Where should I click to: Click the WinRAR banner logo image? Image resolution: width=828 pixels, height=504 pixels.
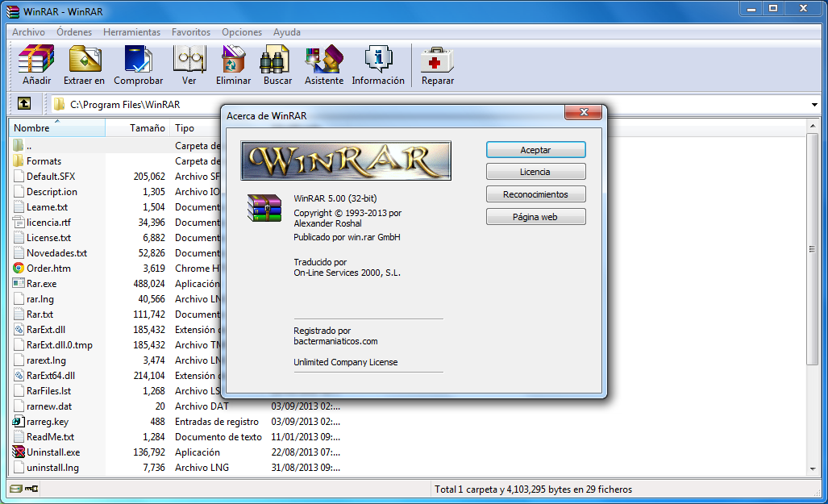point(346,160)
